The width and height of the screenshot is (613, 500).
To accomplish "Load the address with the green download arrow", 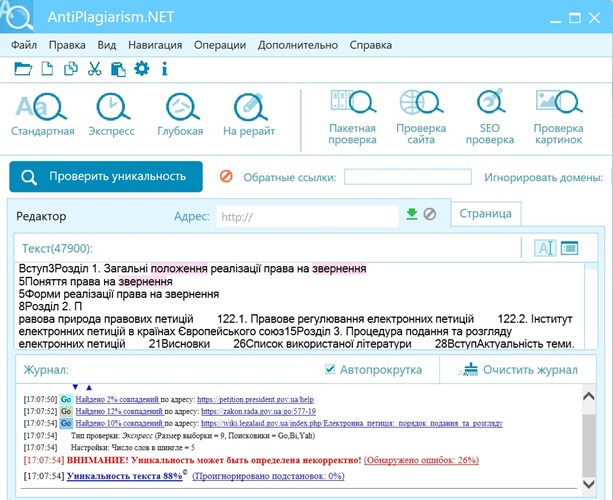I will tap(412, 214).
